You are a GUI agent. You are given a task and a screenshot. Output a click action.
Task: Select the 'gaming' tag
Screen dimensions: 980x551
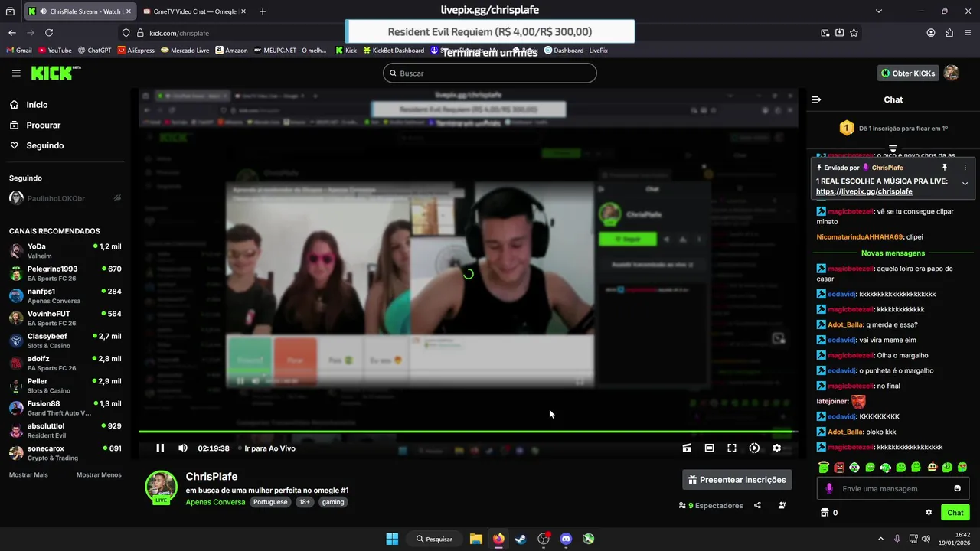[332, 502]
